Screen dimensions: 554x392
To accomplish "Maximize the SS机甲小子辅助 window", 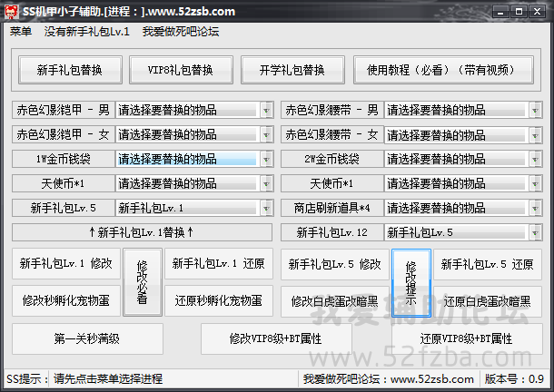I will tap(519, 12).
